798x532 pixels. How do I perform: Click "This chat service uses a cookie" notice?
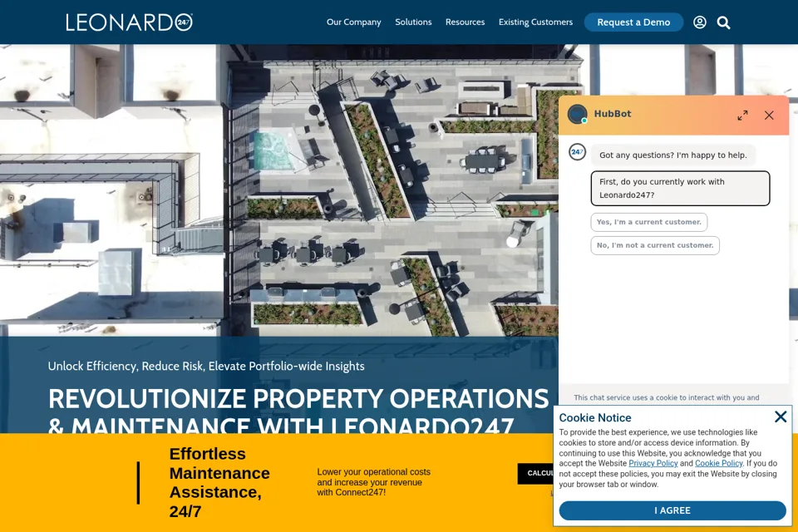point(666,397)
